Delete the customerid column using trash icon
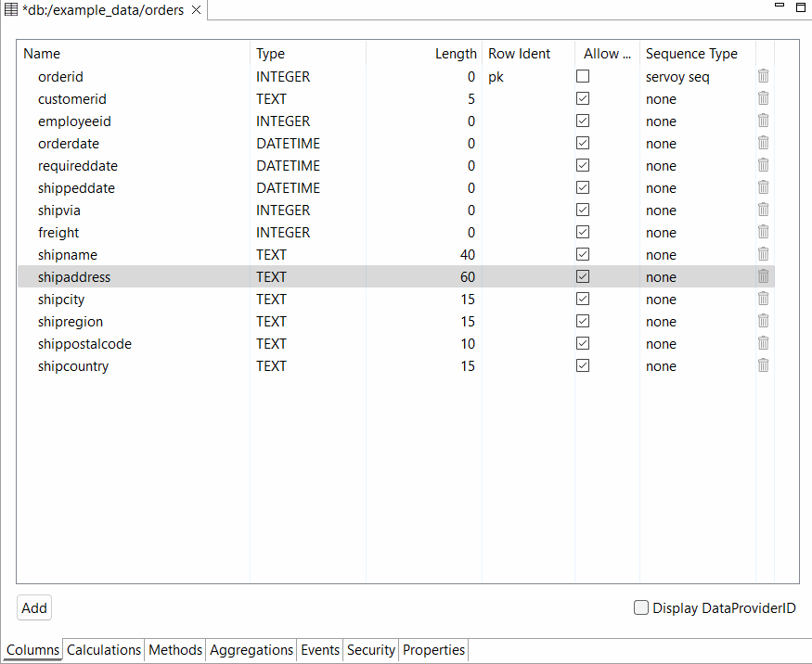Image resolution: width=812 pixels, height=664 pixels. (763, 98)
